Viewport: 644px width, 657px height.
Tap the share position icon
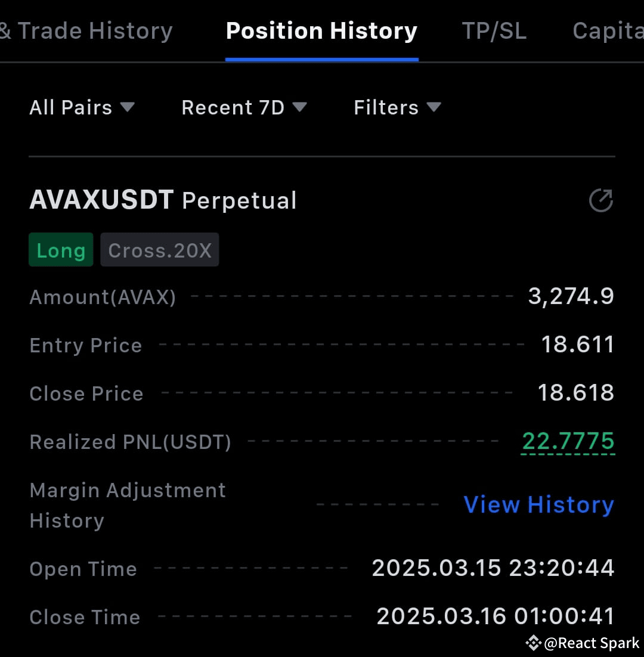click(x=601, y=200)
